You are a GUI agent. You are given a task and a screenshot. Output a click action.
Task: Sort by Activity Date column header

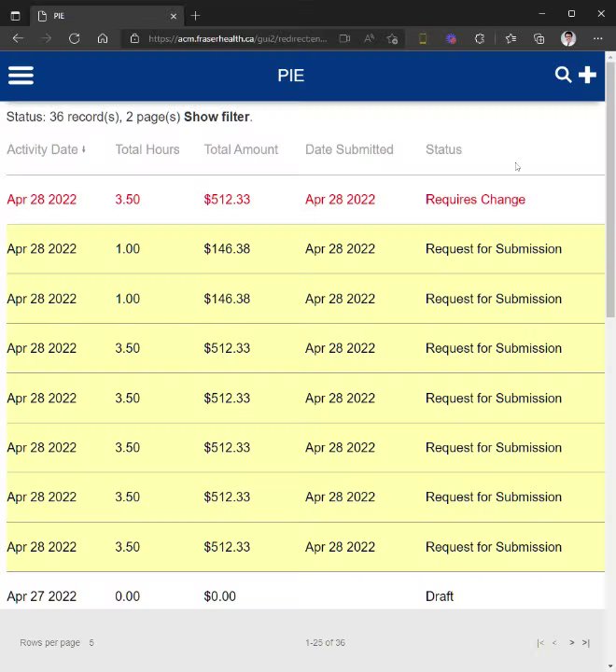point(43,149)
